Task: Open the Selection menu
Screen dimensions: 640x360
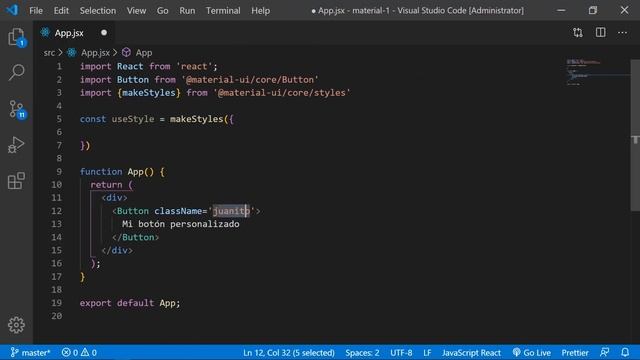Action: (98, 11)
